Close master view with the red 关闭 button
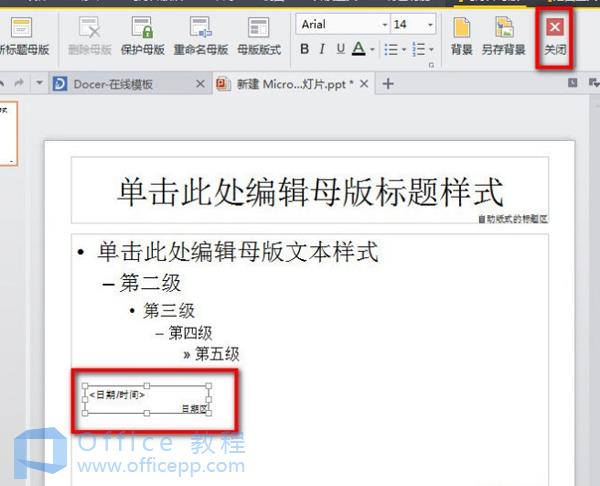600x486 pixels. point(554,35)
